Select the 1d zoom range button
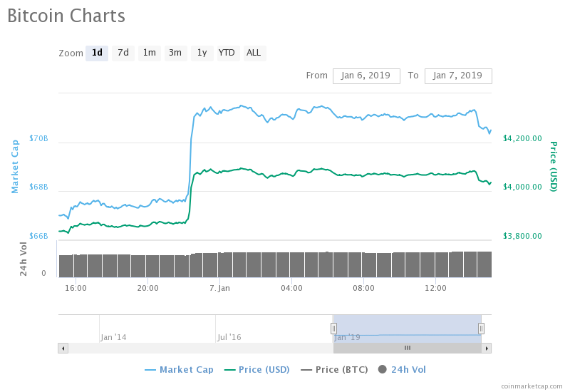This screenshot has height=392, width=570. [97, 53]
